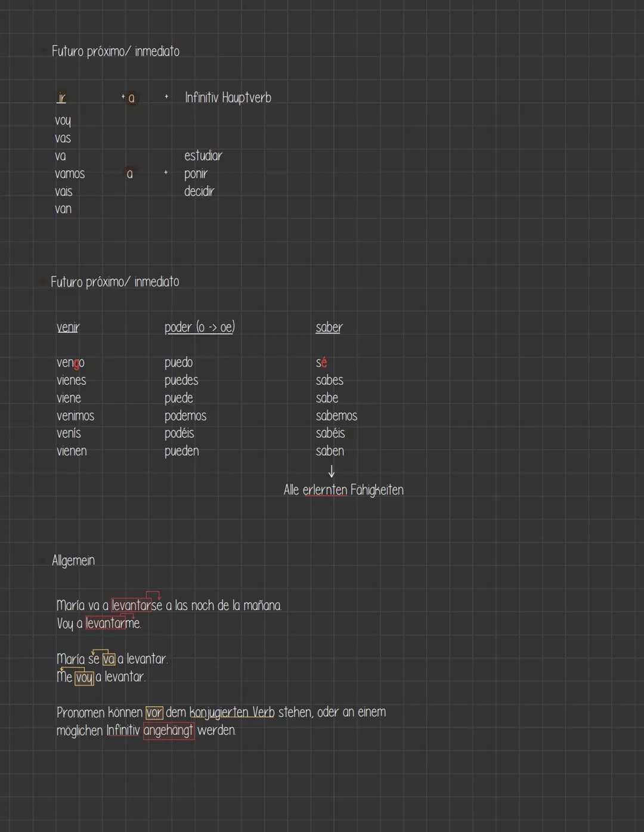Select the word 'sabes'
Image resolution: width=644 pixels, height=832 pixels.
point(329,381)
